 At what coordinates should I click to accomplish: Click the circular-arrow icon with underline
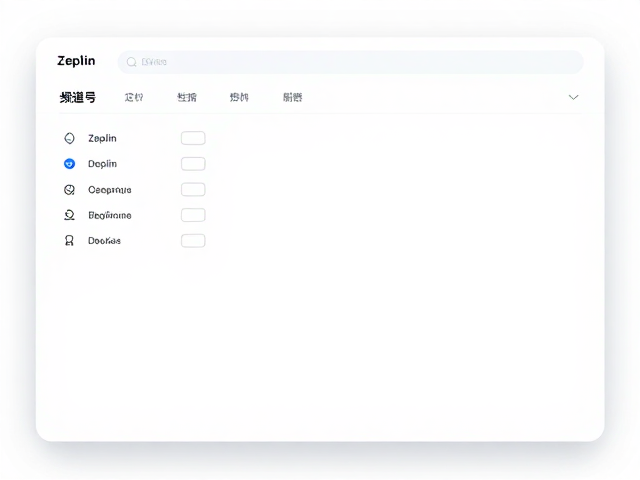pyautogui.click(x=69, y=215)
